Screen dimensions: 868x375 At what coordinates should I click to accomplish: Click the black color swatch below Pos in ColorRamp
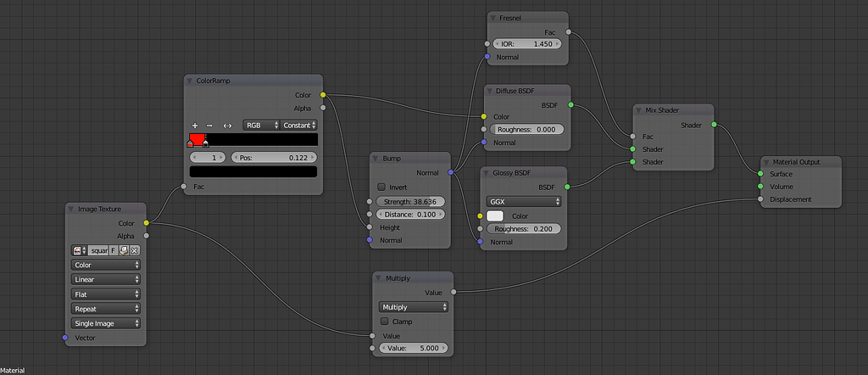point(253,171)
